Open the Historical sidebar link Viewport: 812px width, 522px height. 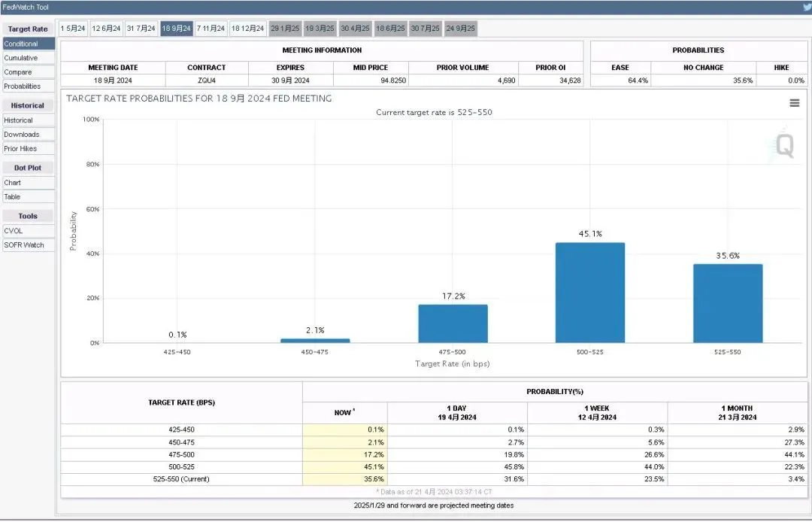(29, 120)
